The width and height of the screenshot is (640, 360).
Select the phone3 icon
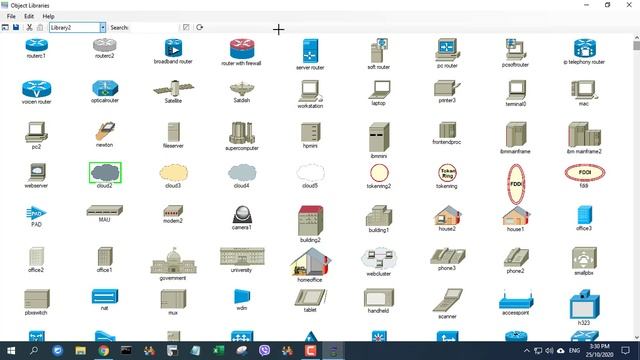(x=448, y=256)
